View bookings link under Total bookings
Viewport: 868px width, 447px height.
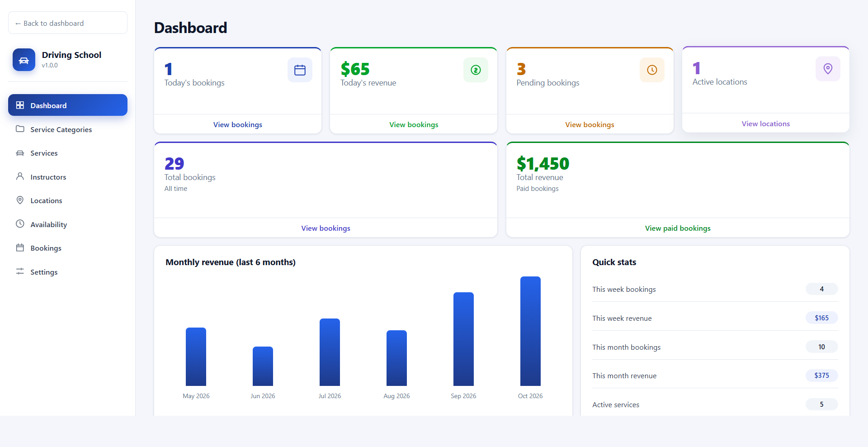(x=326, y=228)
